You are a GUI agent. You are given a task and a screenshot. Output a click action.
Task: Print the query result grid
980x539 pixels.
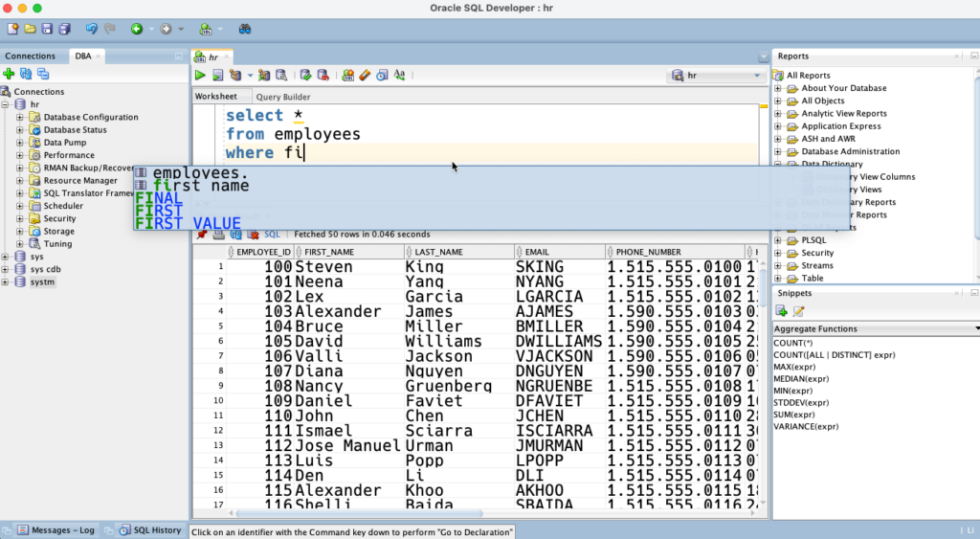pos(218,235)
